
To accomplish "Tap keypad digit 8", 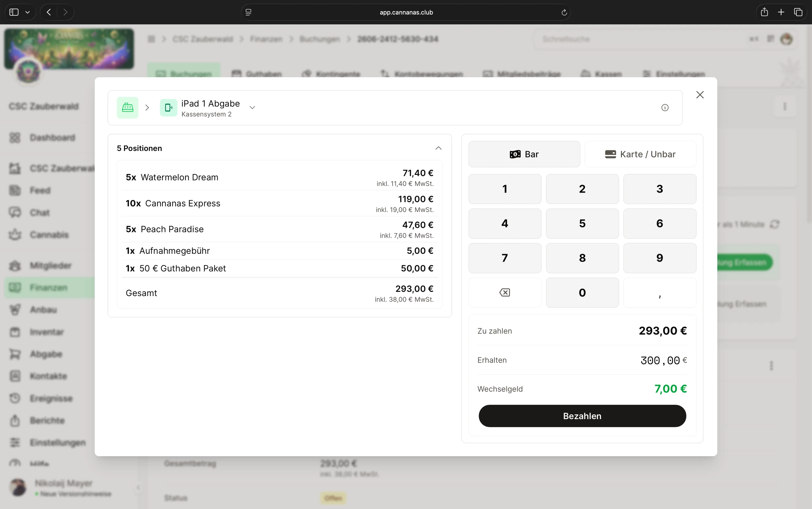I will click(x=582, y=258).
